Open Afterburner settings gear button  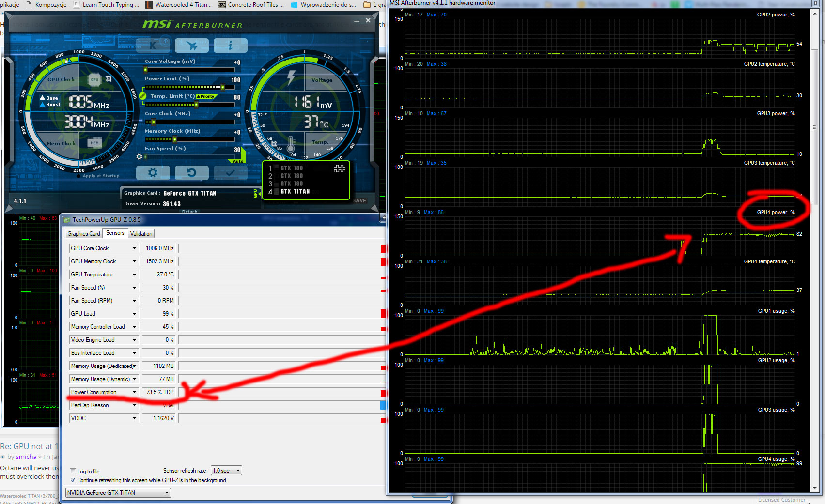click(x=153, y=172)
